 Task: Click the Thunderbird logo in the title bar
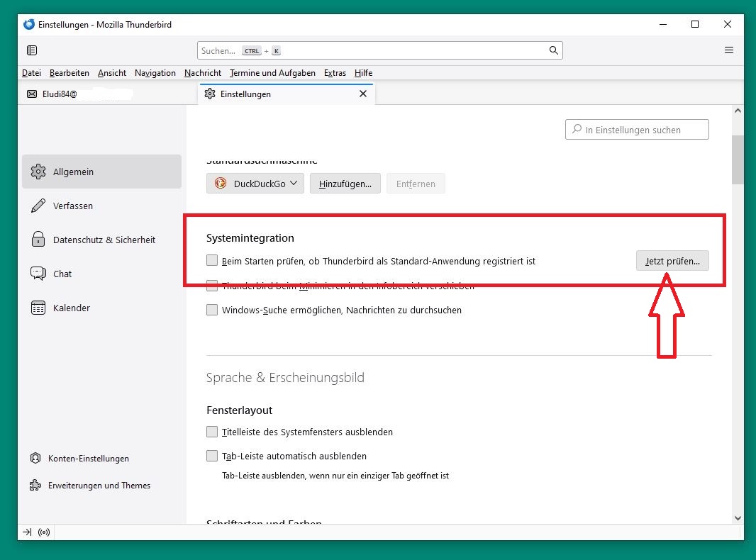(x=29, y=24)
